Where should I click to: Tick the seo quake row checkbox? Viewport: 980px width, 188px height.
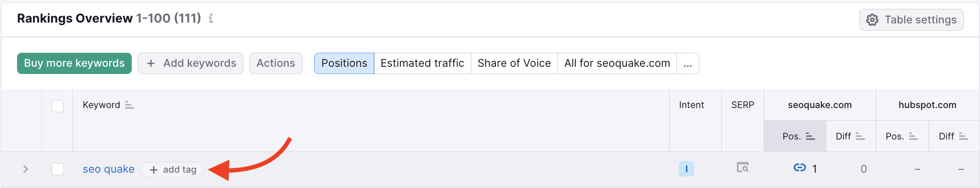(x=58, y=169)
